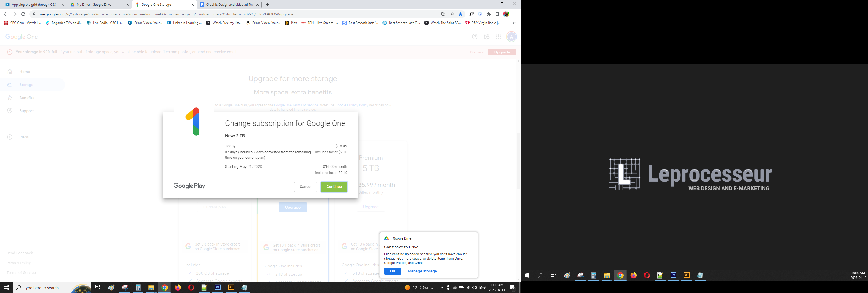This screenshot has height=293, width=868.
Task: Show hidden system tray icons
Action: (x=441, y=288)
